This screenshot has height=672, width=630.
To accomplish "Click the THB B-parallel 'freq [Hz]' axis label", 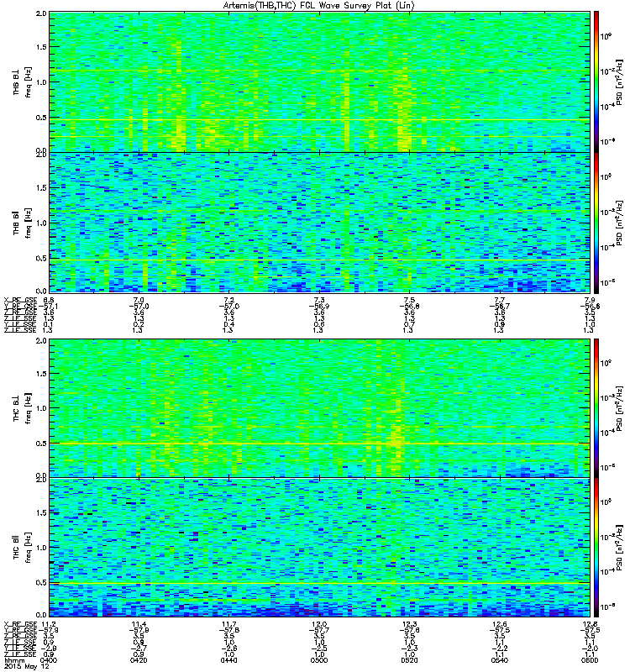I will [x=28, y=223].
